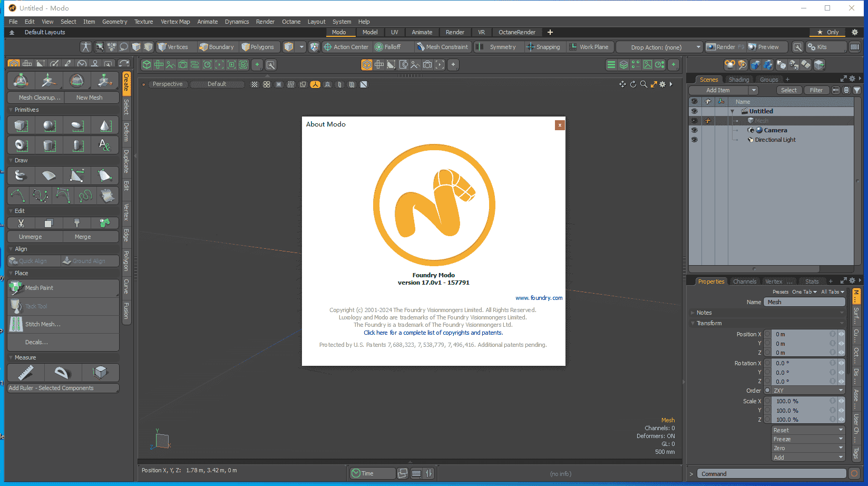Open the Geometry menu
The height and width of the screenshot is (486, 868).
(114, 22)
